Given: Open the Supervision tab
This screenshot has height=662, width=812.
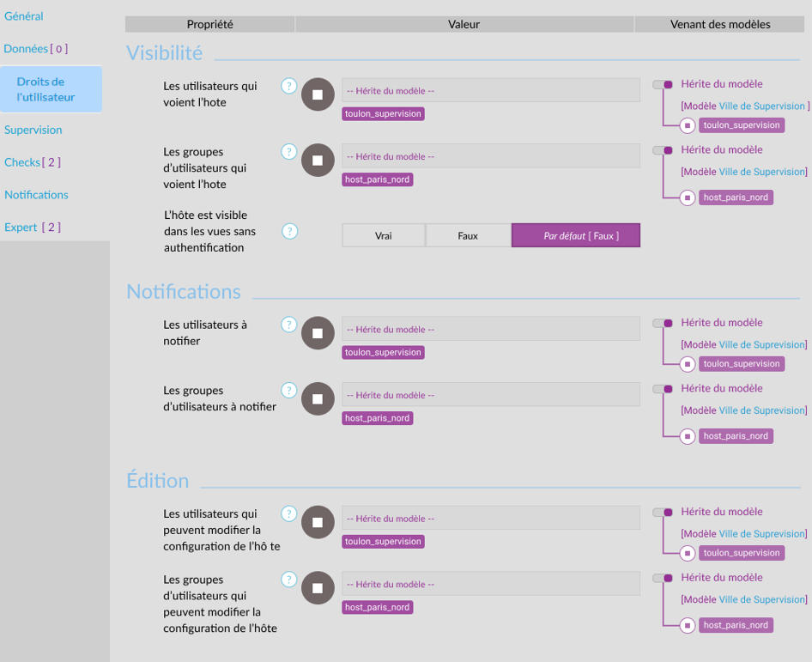Looking at the screenshot, I should [x=33, y=130].
